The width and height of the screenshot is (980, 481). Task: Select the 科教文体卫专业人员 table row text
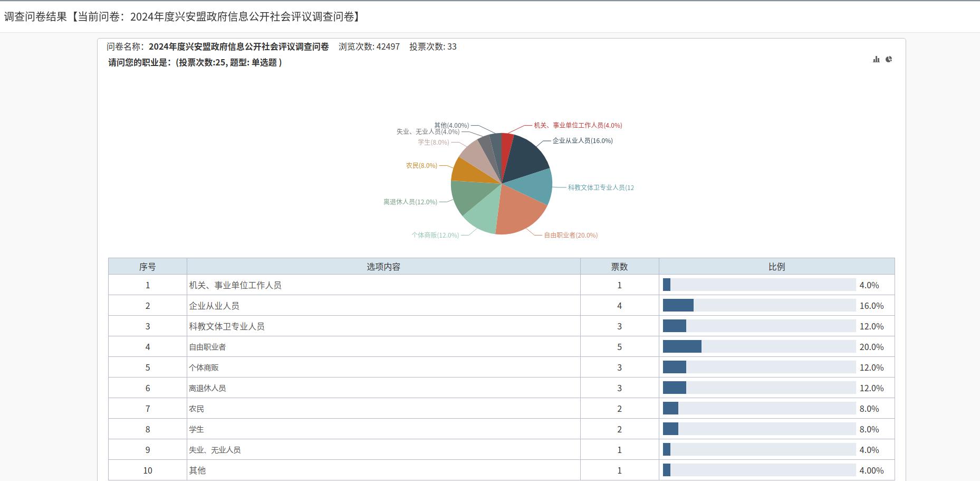click(x=227, y=326)
